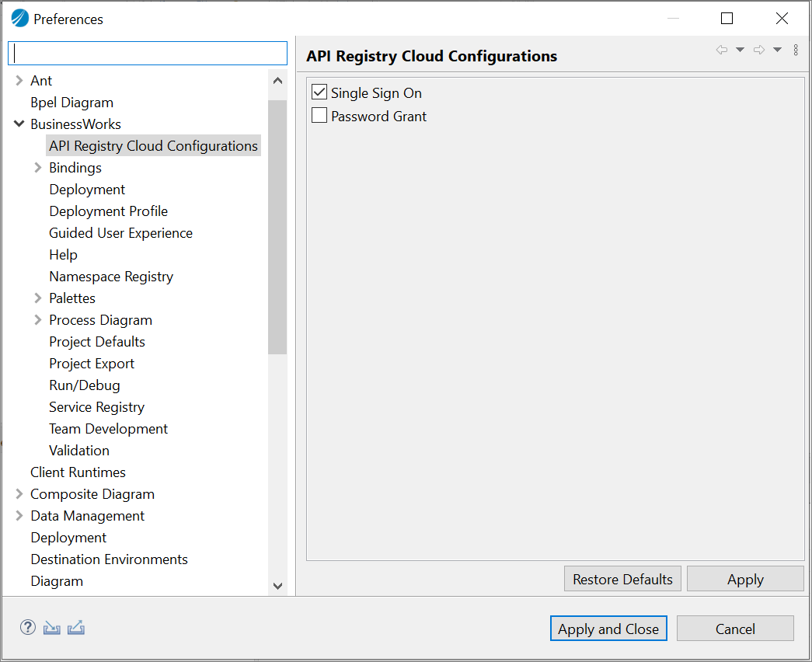
Task: Select the Project Export item
Action: [92, 364]
